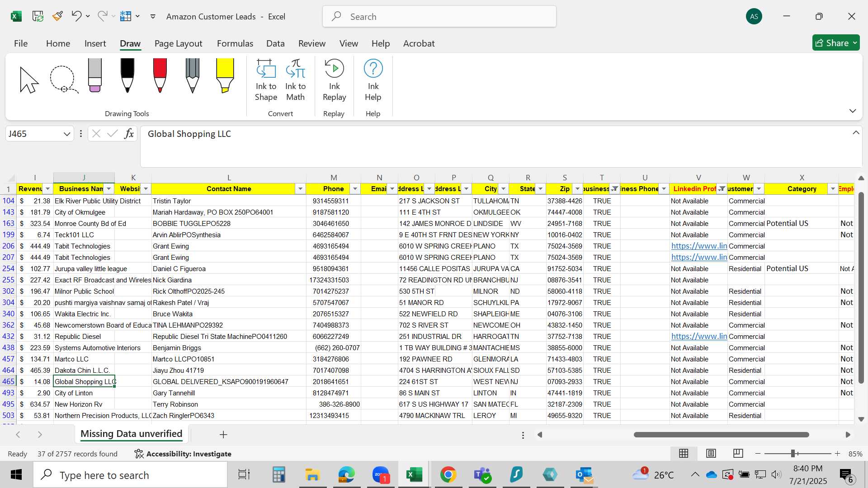Click the zoom slider handle
The width and height of the screenshot is (868, 488).
pyautogui.click(x=793, y=453)
